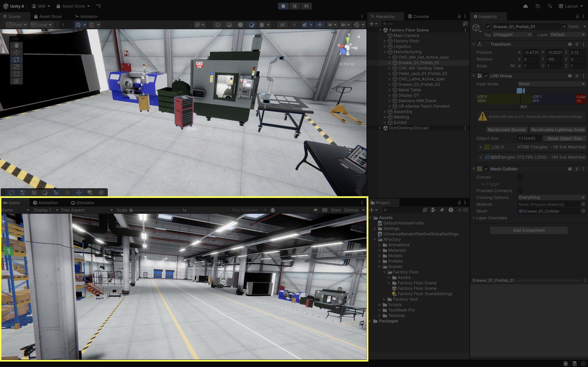Click the Recalculate Bounds button
Viewport: 588px width, 367px height.
(x=507, y=130)
